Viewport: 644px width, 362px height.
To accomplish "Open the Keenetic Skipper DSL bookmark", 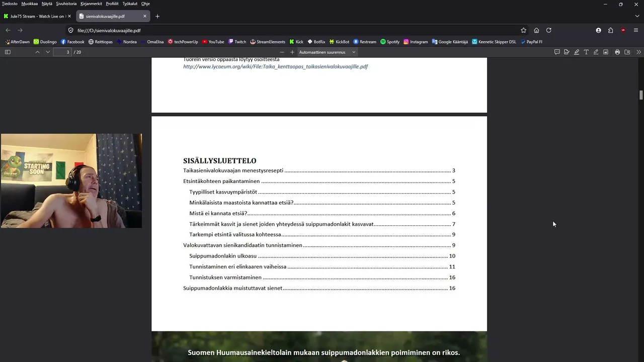I will (494, 42).
